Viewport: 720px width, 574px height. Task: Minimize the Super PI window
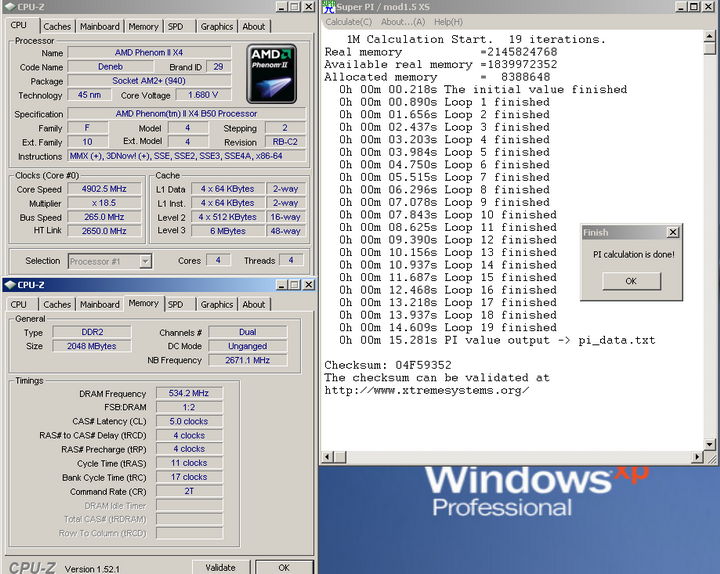tap(681, 6)
